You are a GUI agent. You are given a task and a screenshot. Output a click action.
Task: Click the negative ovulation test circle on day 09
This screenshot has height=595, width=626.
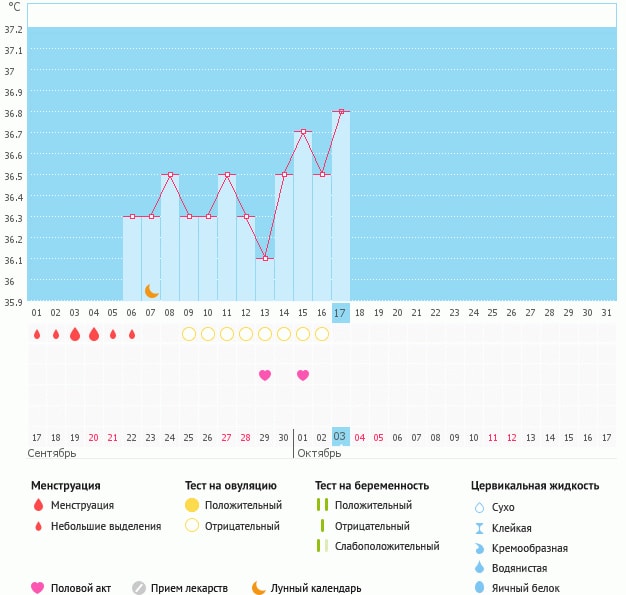189,334
